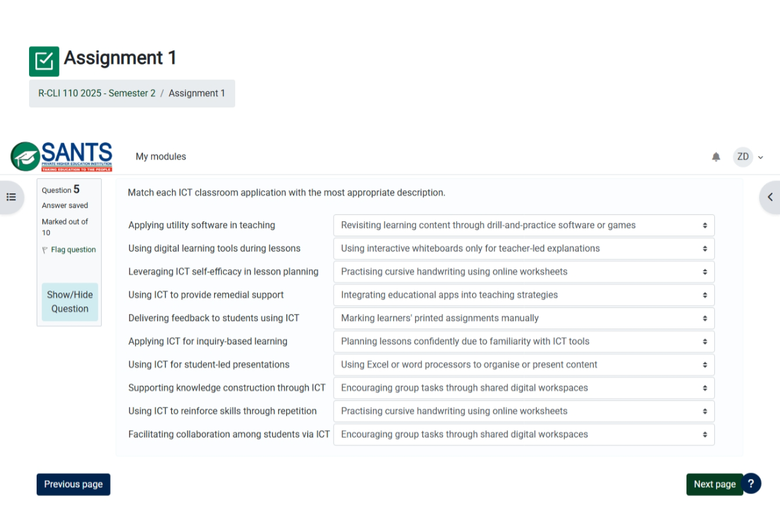
Task: Open the left course index drawer icon
Action: (x=11, y=197)
